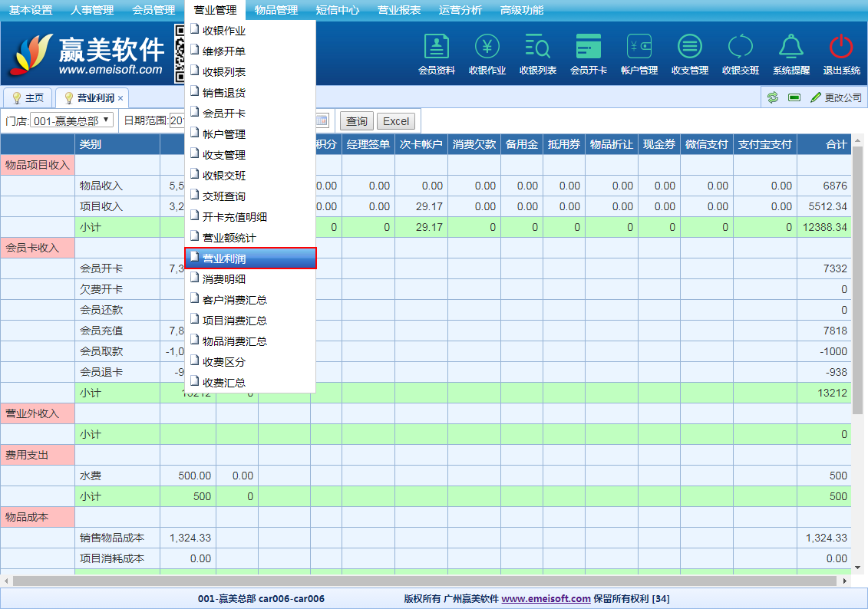This screenshot has width=868, height=609.
Task: Expand the 门店 store dropdown
Action: pyautogui.click(x=71, y=120)
